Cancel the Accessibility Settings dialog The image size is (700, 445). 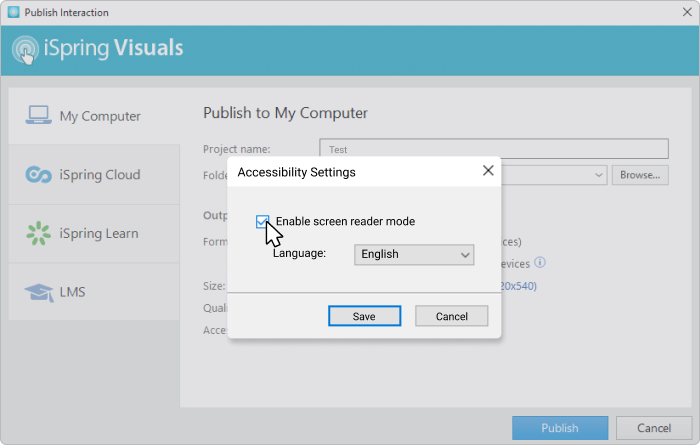pos(451,316)
